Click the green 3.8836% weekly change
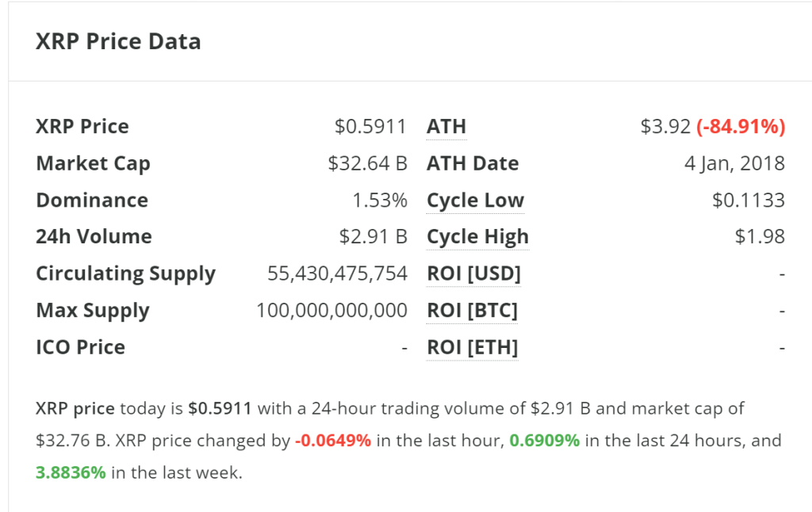Image resolution: width=812 pixels, height=512 pixels. 71,473
